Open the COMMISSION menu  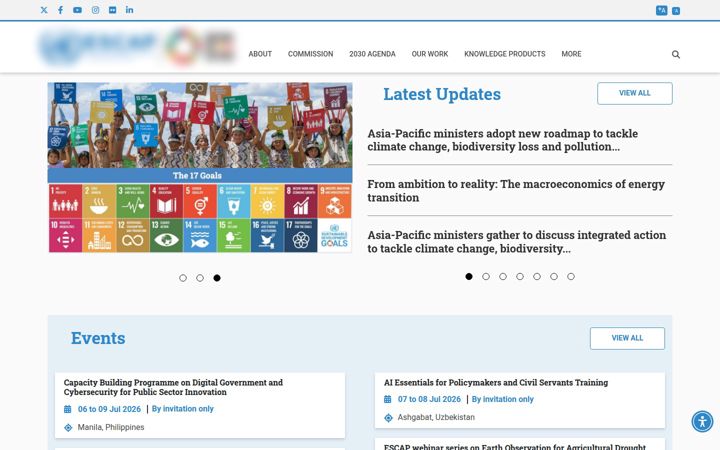coord(310,54)
